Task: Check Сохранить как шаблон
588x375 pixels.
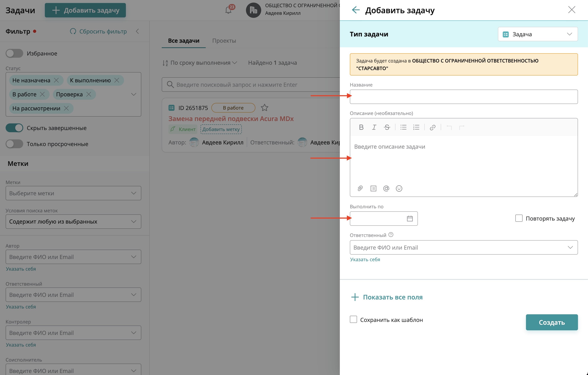Action: click(353, 319)
